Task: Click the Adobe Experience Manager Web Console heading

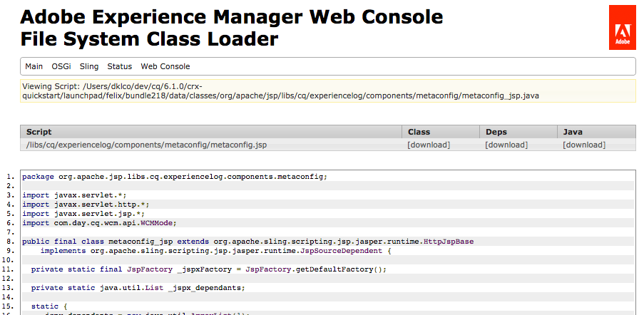Action: 232,17
